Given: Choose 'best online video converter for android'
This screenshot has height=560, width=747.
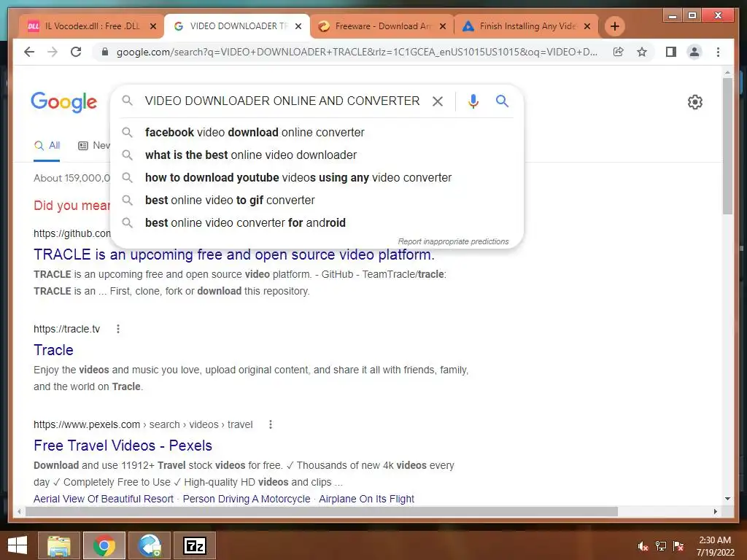Looking at the screenshot, I should [317, 223].
